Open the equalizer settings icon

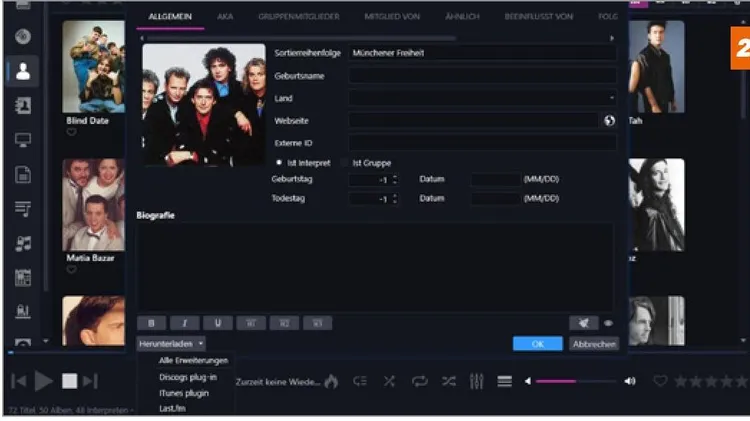click(476, 381)
